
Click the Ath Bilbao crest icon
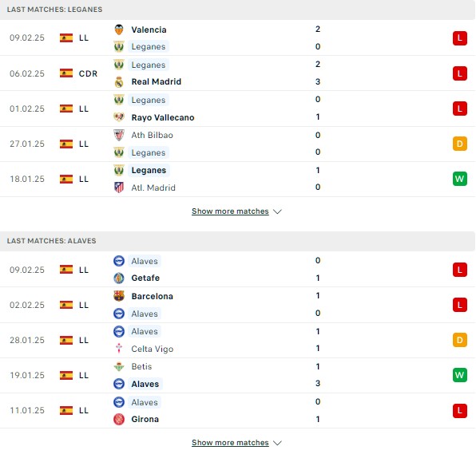point(119,135)
